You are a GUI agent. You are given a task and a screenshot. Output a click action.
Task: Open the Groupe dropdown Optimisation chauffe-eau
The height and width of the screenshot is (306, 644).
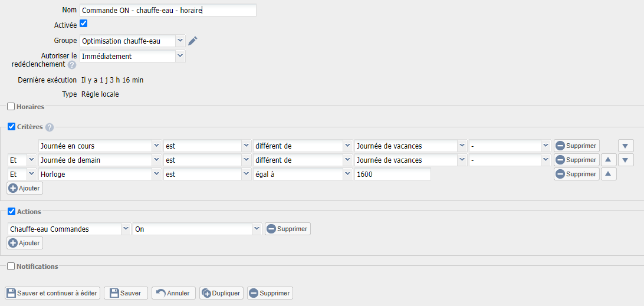(132, 41)
